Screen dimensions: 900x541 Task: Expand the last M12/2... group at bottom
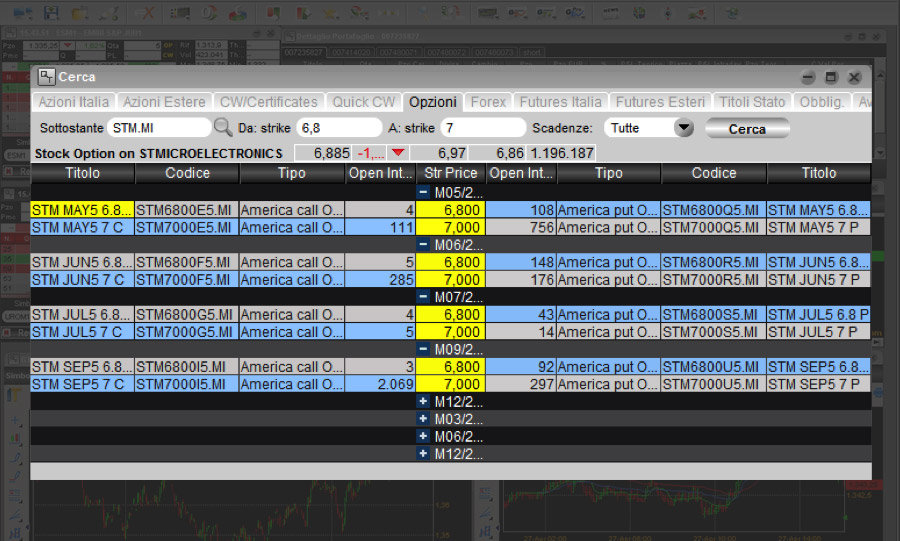click(423, 453)
